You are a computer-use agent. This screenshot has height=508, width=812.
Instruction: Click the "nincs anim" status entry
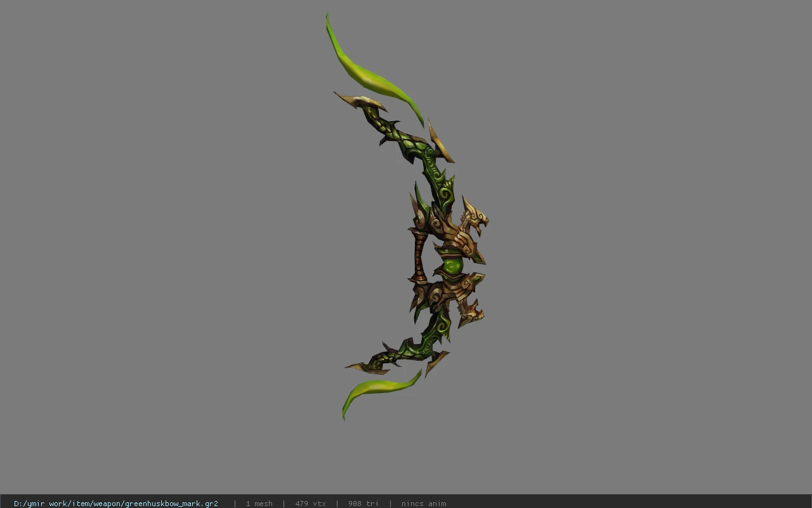point(424,504)
